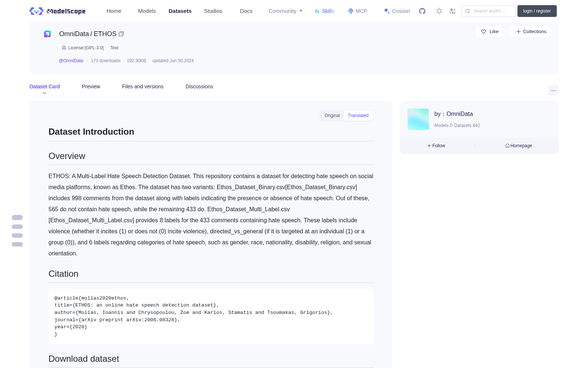The width and height of the screenshot is (588, 368).
Task: Open the Files and versions tab
Action: (143, 86)
